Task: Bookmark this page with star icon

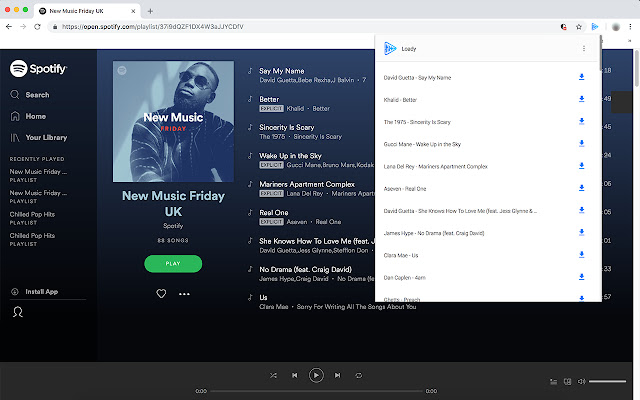Action: pyautogui.click(x=578, y=27)
